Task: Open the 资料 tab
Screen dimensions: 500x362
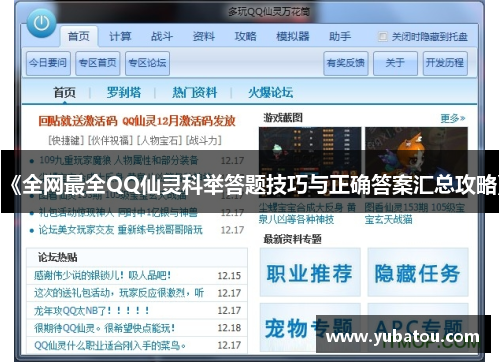Action: click(x=204, y=36)
